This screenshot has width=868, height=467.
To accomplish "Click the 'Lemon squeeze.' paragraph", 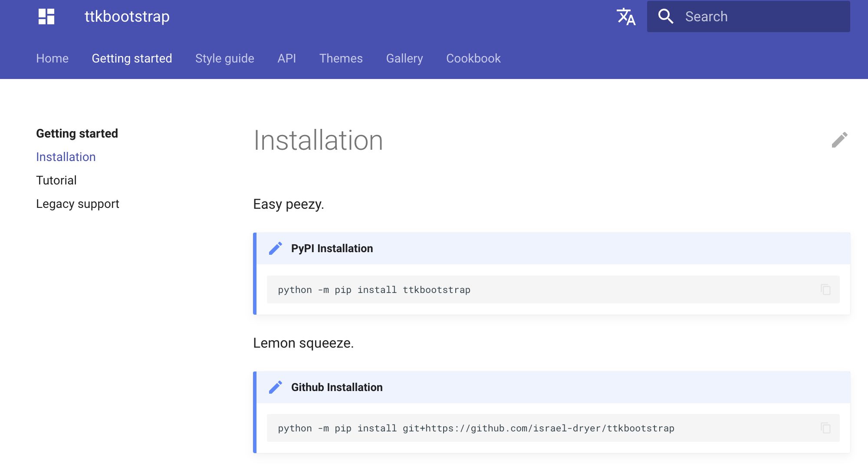I will click(x=303, y=343).
